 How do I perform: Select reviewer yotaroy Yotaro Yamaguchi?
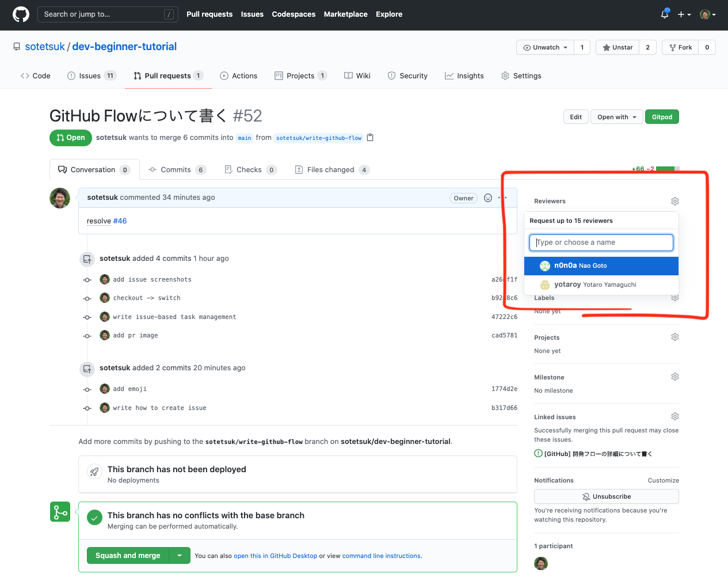point(601,284)
